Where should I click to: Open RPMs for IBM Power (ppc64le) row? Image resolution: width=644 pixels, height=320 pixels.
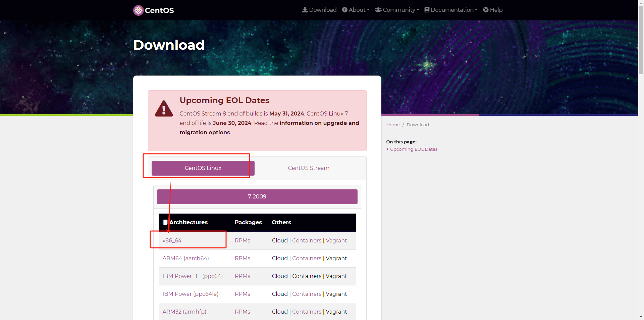(x=243, y=294)
